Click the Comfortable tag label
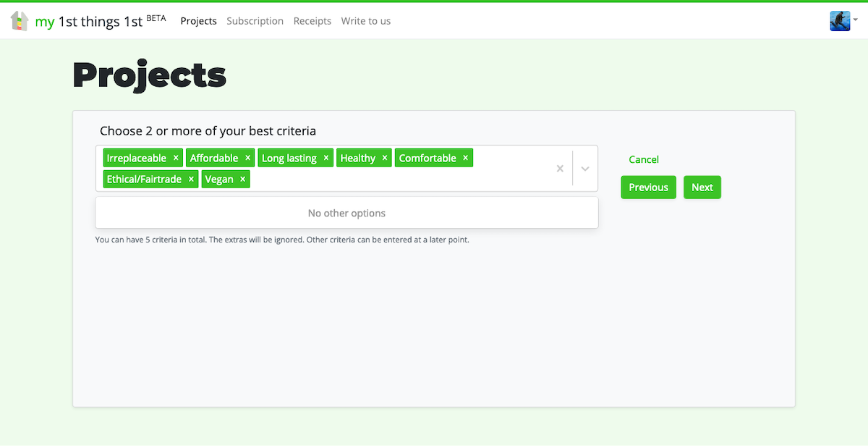The image size is (868, 446). coord(427,158)
